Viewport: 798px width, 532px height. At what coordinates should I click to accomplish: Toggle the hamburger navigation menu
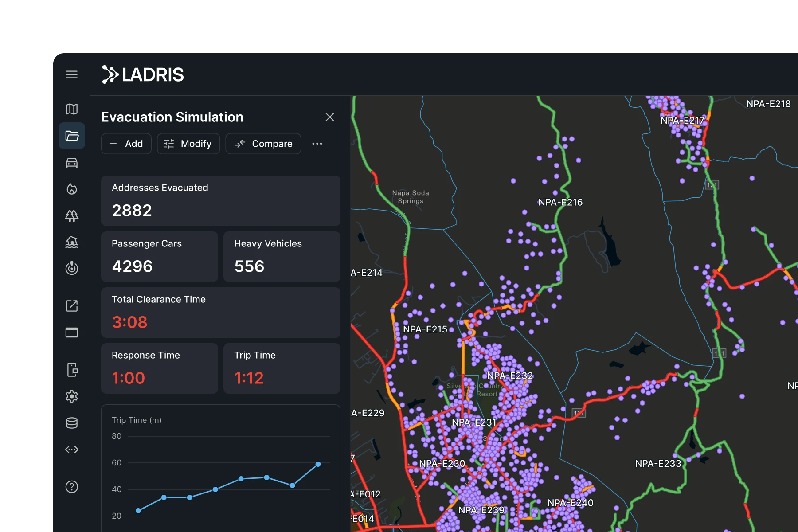click(72, 74)
